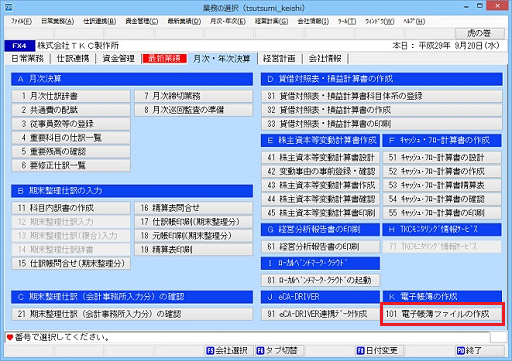The height and width of the screenshot is (361, 512).
Task: Open 21 期末整理仕訳の確認
Action: click(132, 314)
